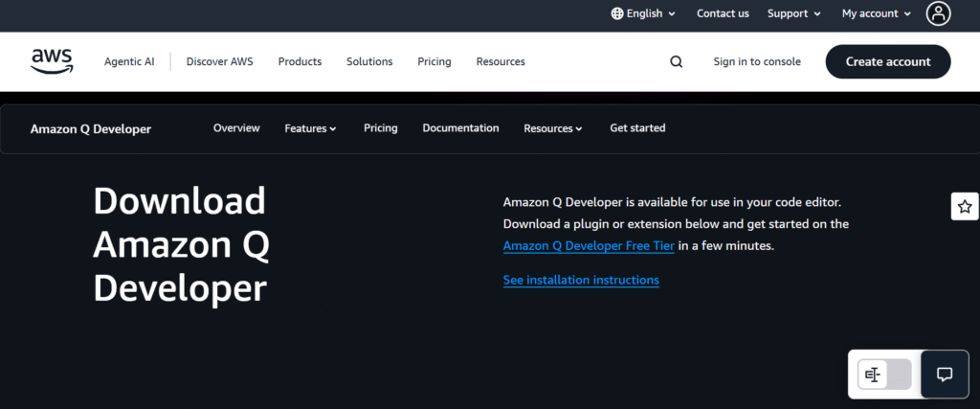980x409 pixels.
Task: Click Contact us link
Action: tap(724, 13)
